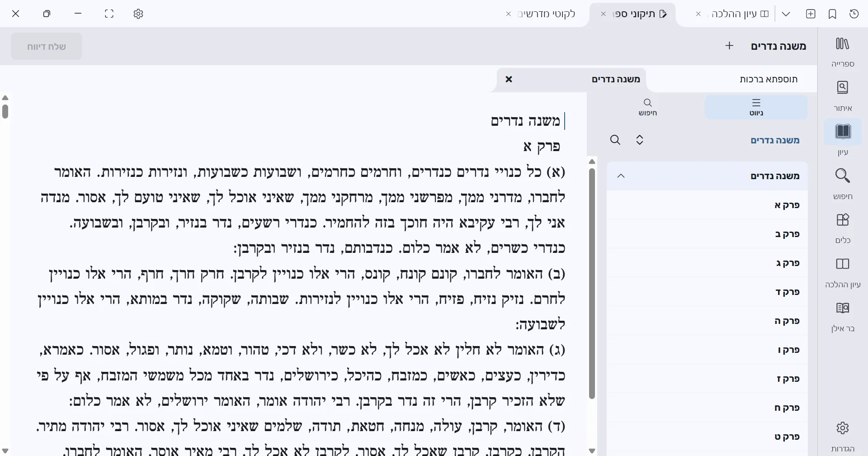Open the איתור locate sidebar icon
The image size is (868, 456).
point(843,95)
